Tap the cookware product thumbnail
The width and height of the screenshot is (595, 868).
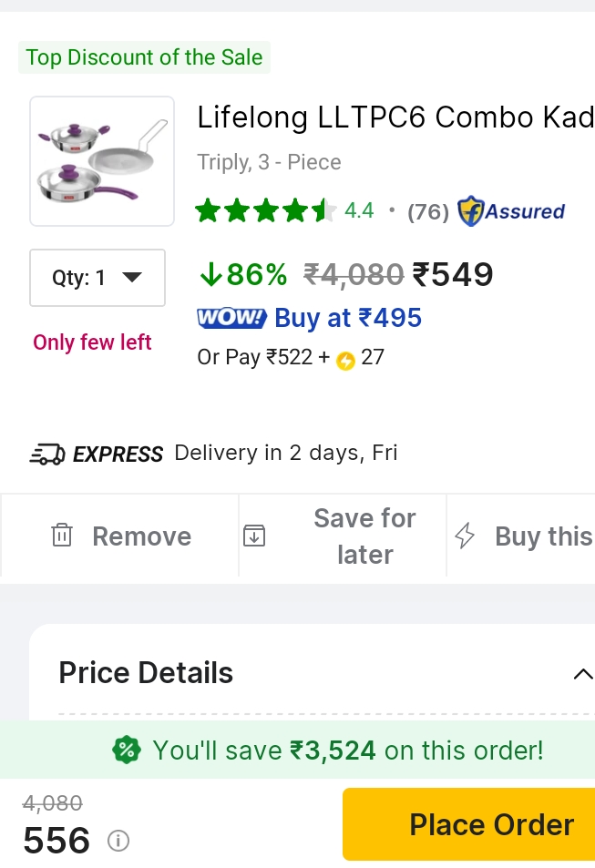click(102, 161)
